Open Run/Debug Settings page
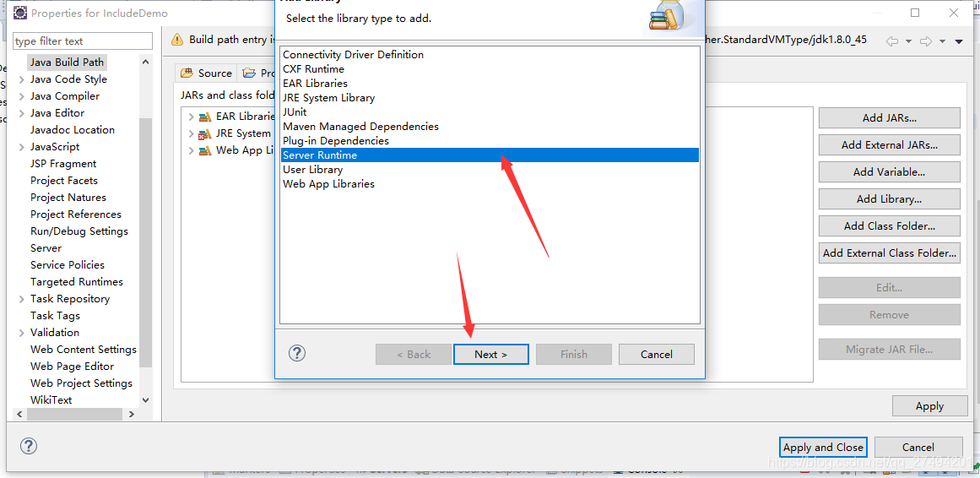The width and height of the screenshot is (980, 478). tap(79, 231)
